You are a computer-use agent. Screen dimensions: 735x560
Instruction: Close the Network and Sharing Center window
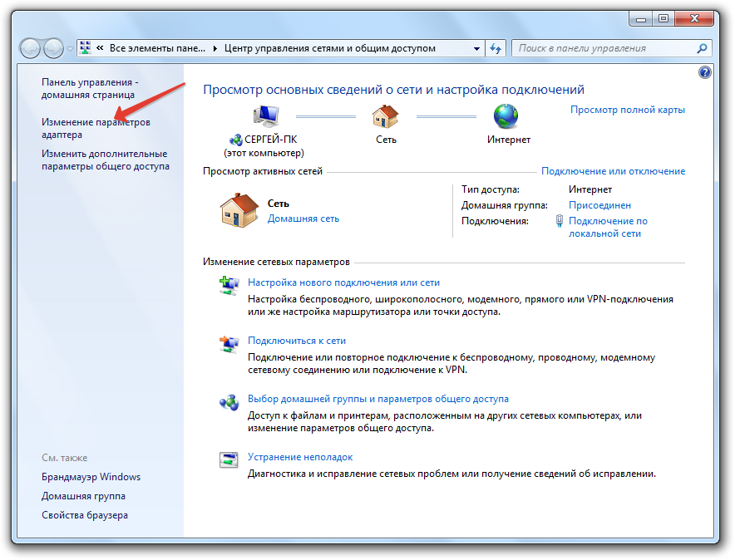pos(695,19)
